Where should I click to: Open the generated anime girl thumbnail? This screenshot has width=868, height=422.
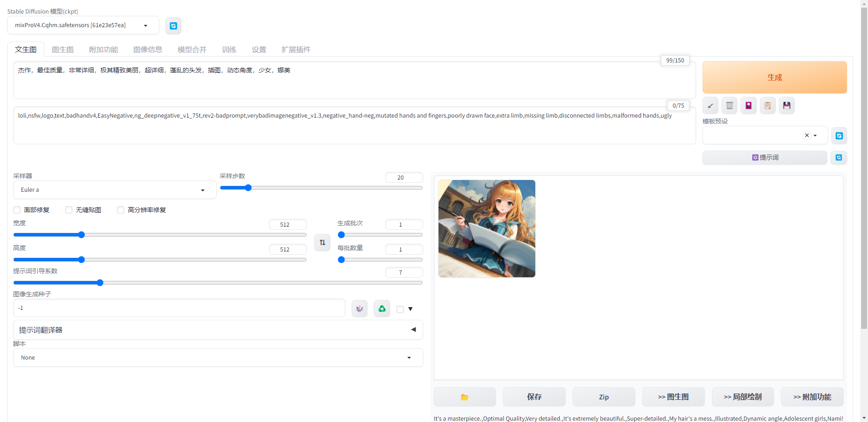[x=487, y=228]
